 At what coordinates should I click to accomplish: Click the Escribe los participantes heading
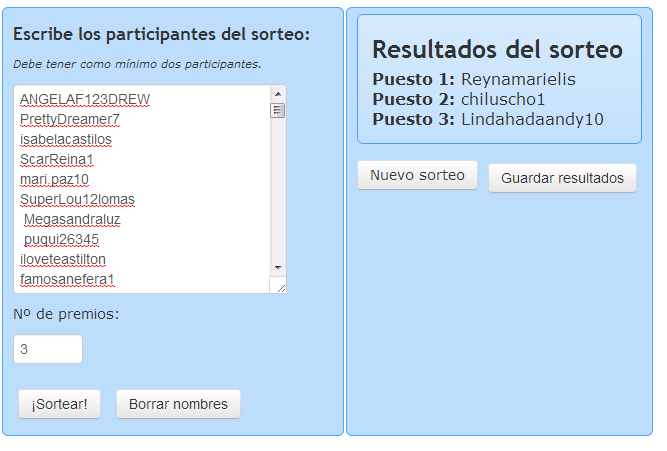tap(162, 34)
